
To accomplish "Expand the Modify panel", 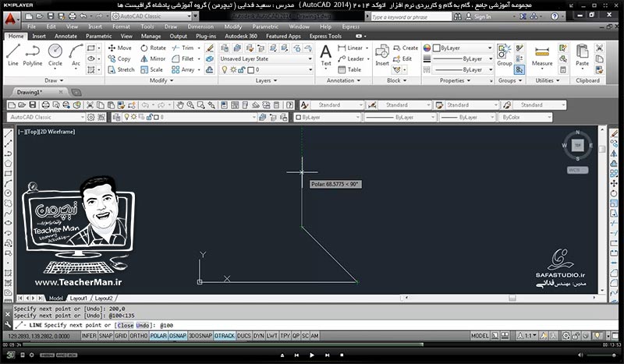I will click(161, 80).
